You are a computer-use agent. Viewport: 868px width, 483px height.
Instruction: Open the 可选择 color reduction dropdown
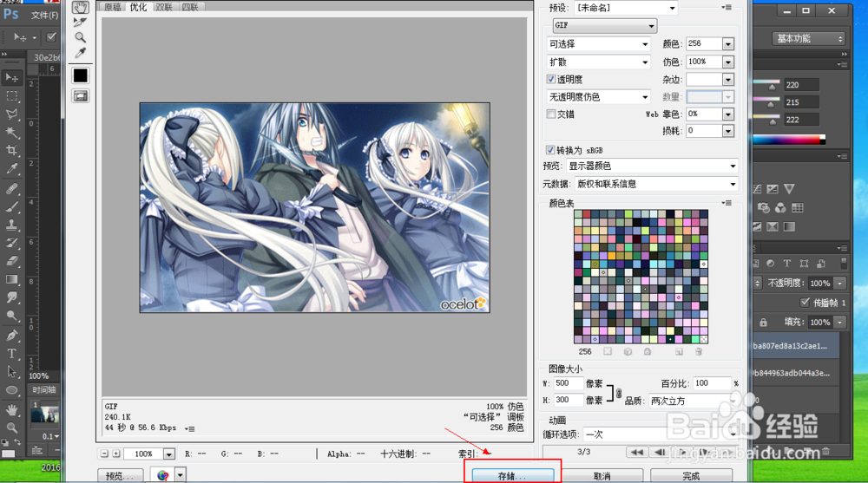pos(598,43)
